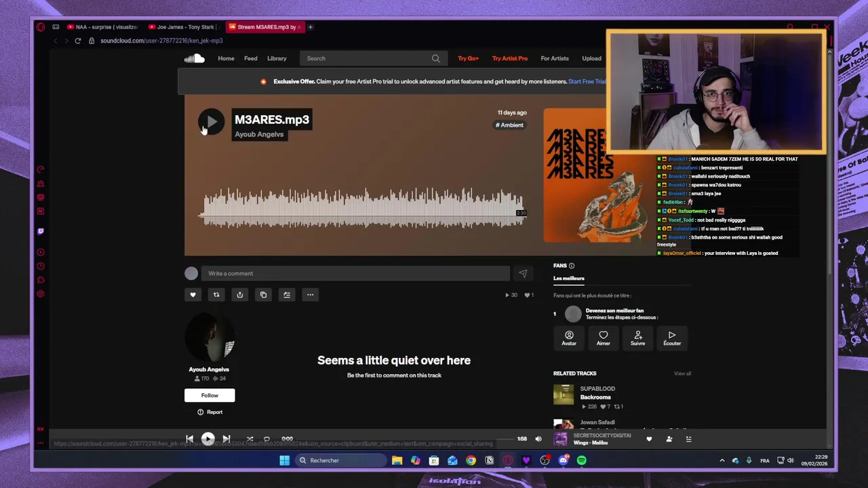Click the Avatar step button
Viewport: 868px width, 488px height.
(569, 338)
